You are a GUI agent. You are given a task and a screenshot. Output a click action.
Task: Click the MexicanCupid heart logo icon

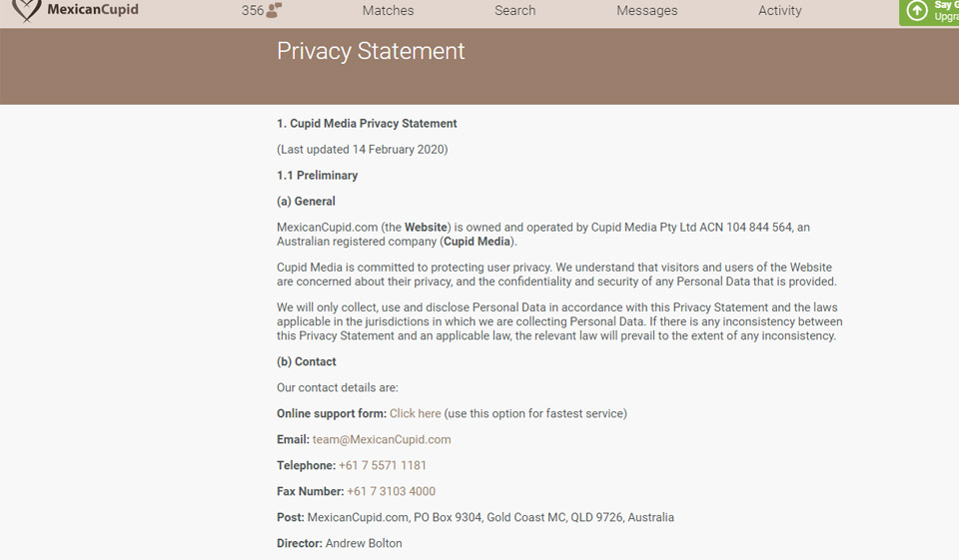tap(27, 10)
